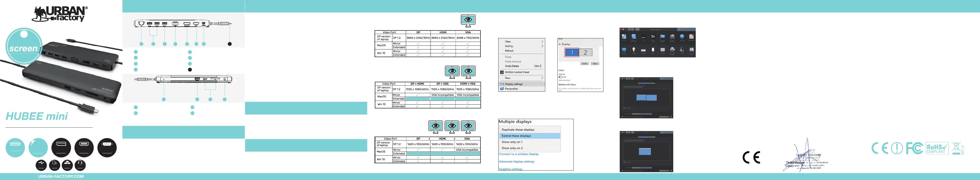Click the teal exclamation mark circle icon

(x=897, y=148)
